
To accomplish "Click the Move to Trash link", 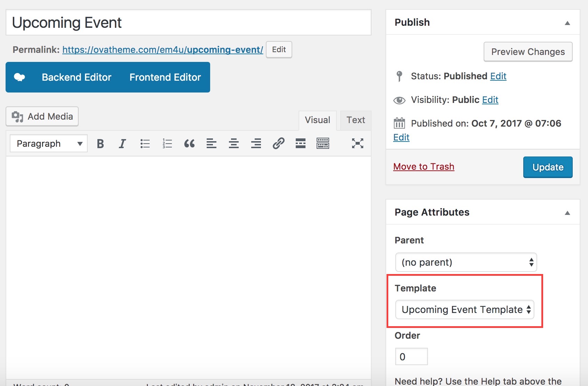I will [x=423, y=167].
